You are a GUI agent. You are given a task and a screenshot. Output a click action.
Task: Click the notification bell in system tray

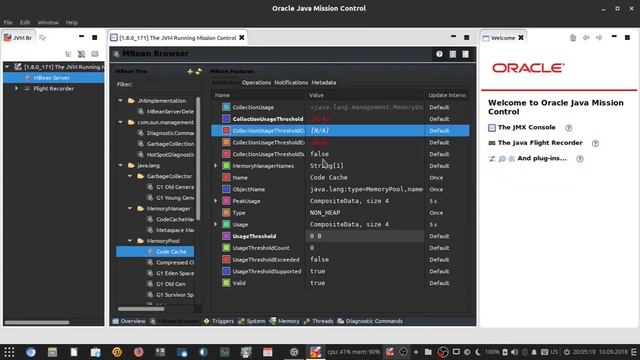point(534,352)
